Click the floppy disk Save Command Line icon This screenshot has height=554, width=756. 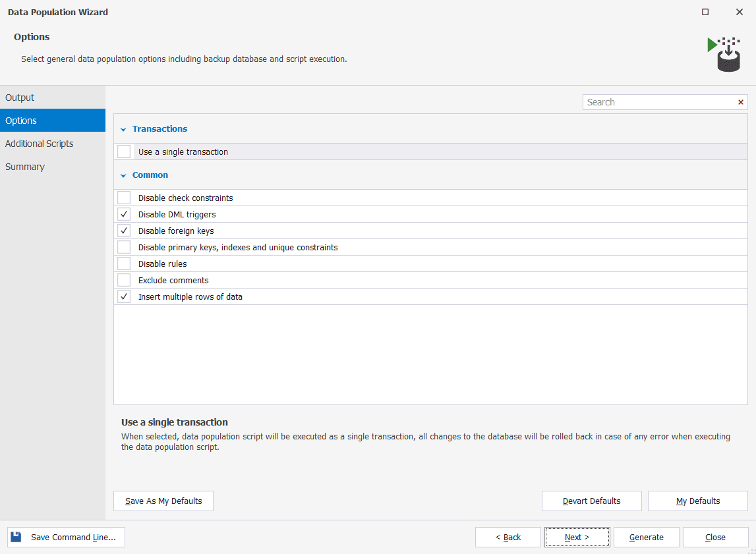pos(16,537)
